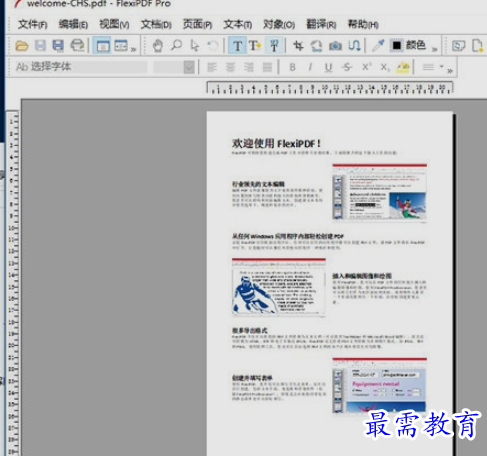Image resolution: width=487 pixels, height=456 pixels.
Task: Click the 欢迎使用 FlexiPDF heading
Action: click(276, 143)
